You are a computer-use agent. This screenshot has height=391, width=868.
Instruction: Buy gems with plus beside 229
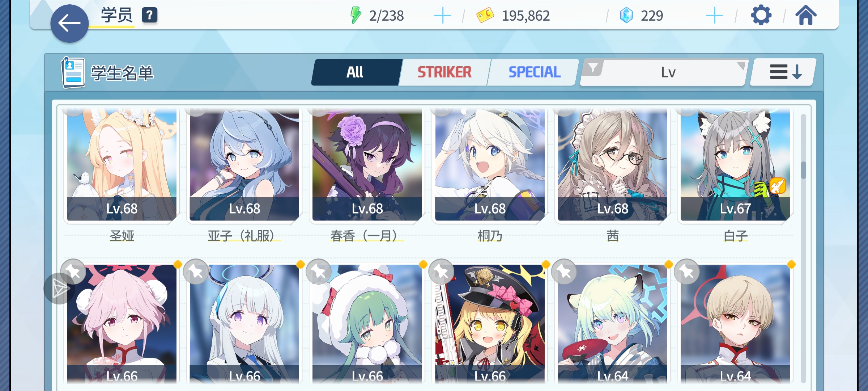[714, 16]
